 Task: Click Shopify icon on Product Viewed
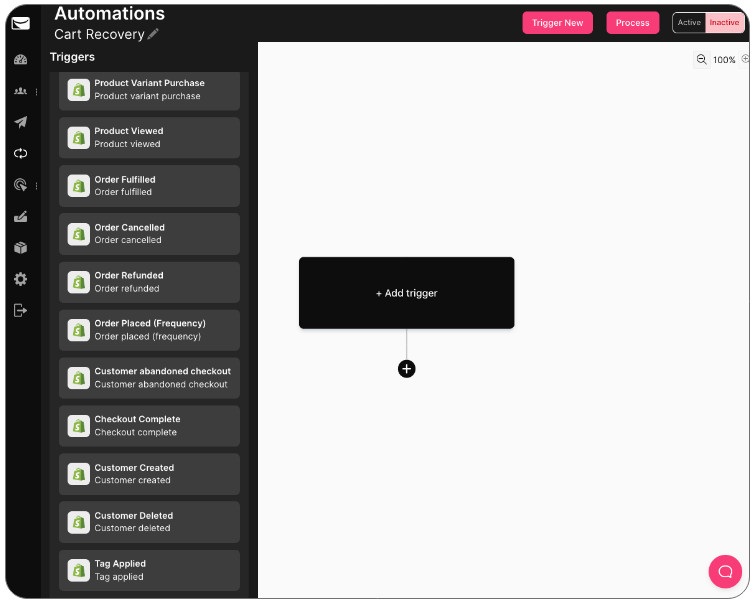79,138
